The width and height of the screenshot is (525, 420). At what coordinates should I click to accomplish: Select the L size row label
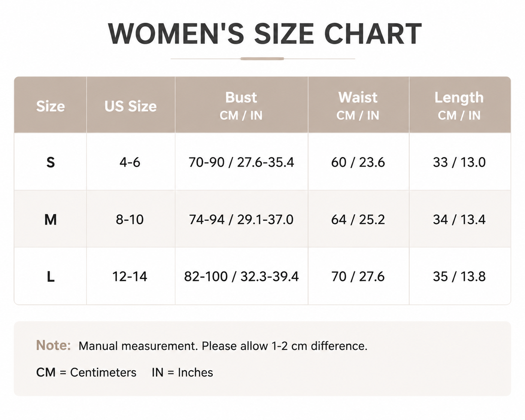pos(51,277)
